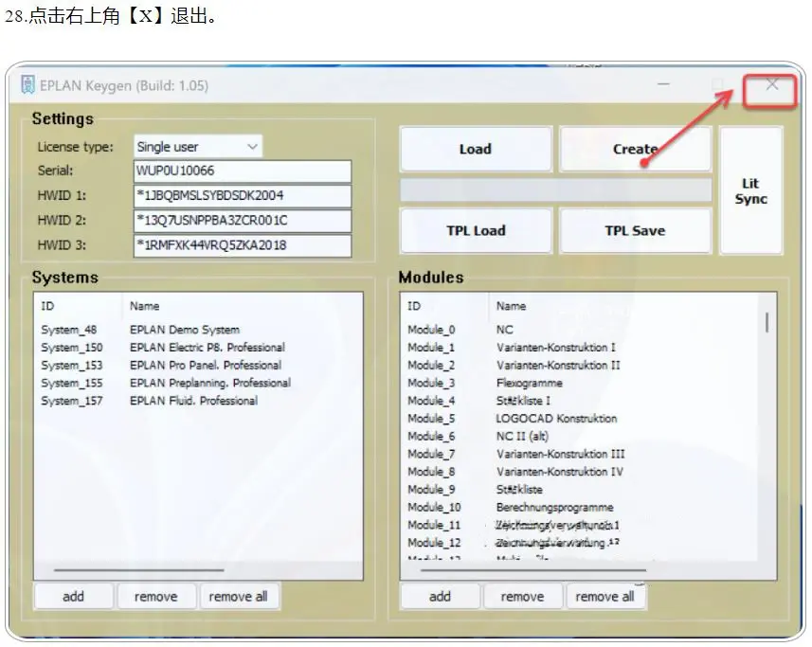Screen dimensions: 812x647
Task: Click the Create button
Action: tap(636, 149)
